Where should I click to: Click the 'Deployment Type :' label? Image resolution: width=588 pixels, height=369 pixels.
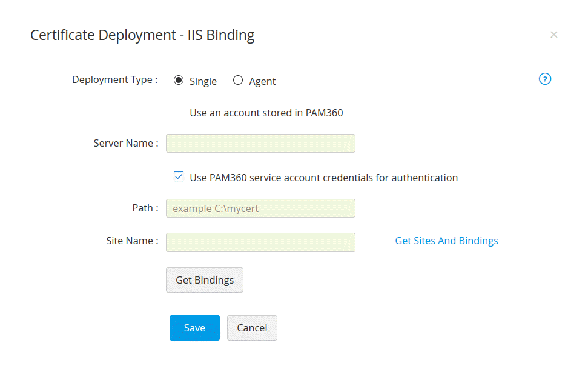coord(115,79)
